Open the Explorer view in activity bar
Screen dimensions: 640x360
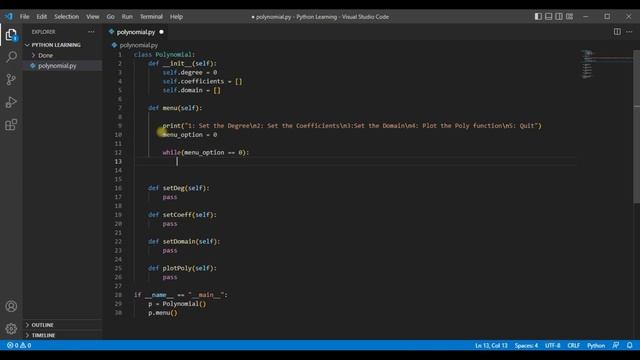click(11, 35)
